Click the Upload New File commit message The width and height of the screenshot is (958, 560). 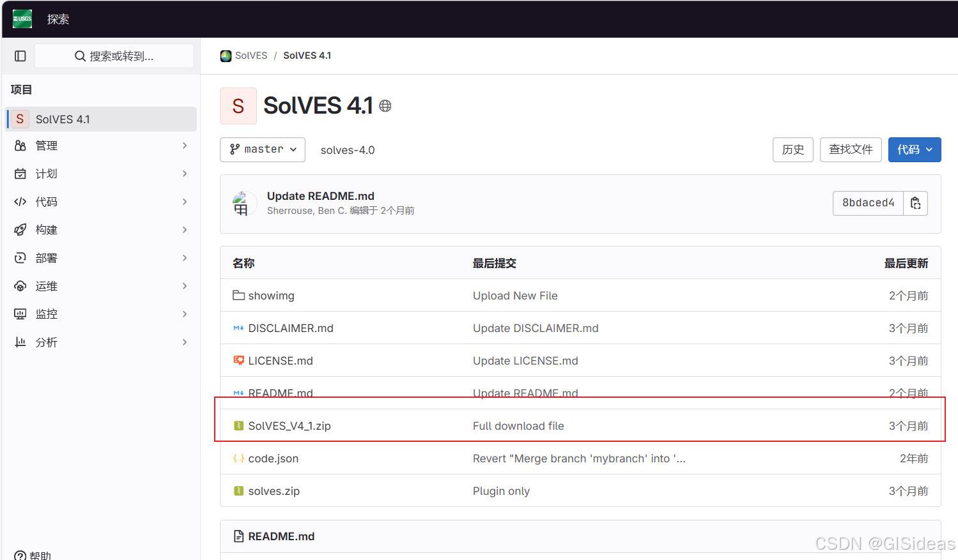(x=515, y=296)
